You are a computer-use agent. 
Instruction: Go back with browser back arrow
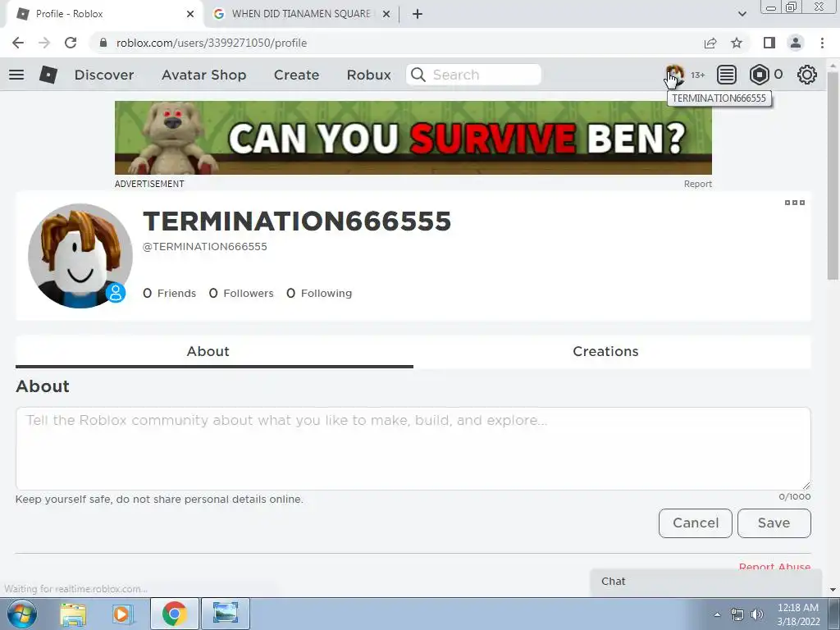point(18,43)
